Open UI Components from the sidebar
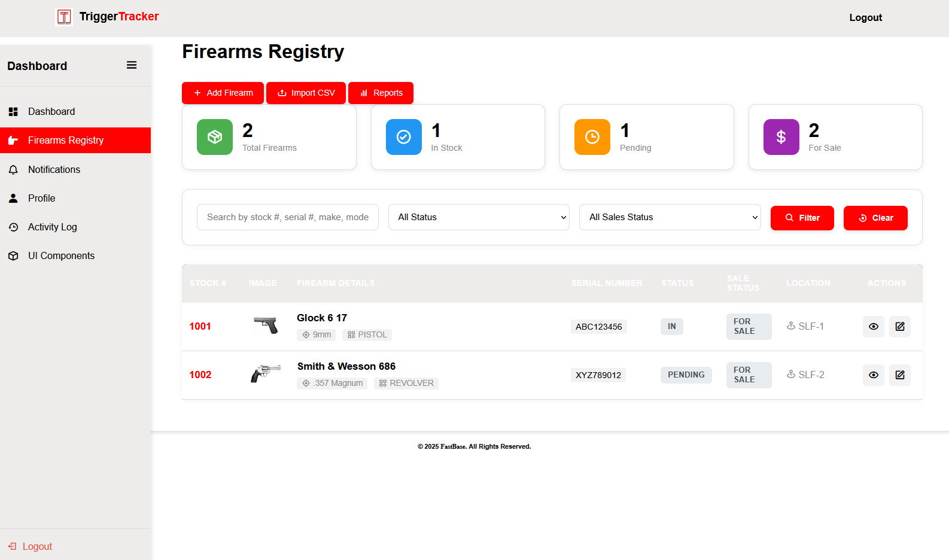 [x=61, y=256]
